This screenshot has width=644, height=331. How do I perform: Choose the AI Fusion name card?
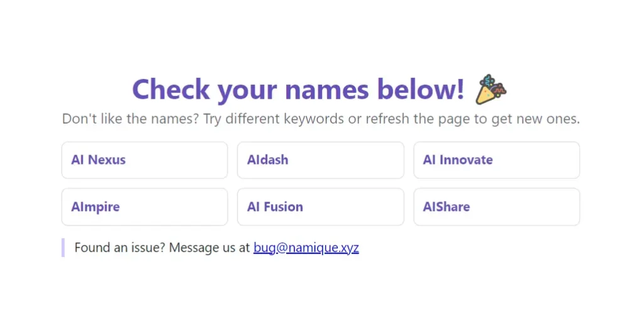click(320, 207)
